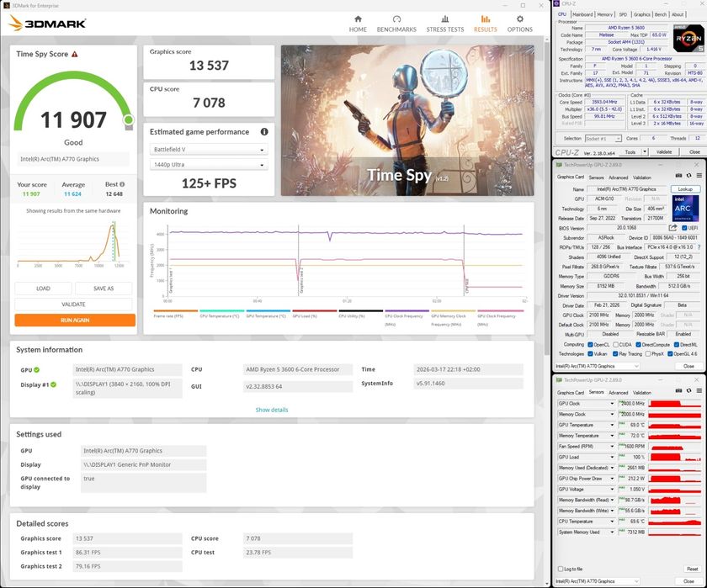This screenshot has width=707, height=588.
Task: Click the warning icon next to Time Spy Score
Action: (x=75, y=54)
